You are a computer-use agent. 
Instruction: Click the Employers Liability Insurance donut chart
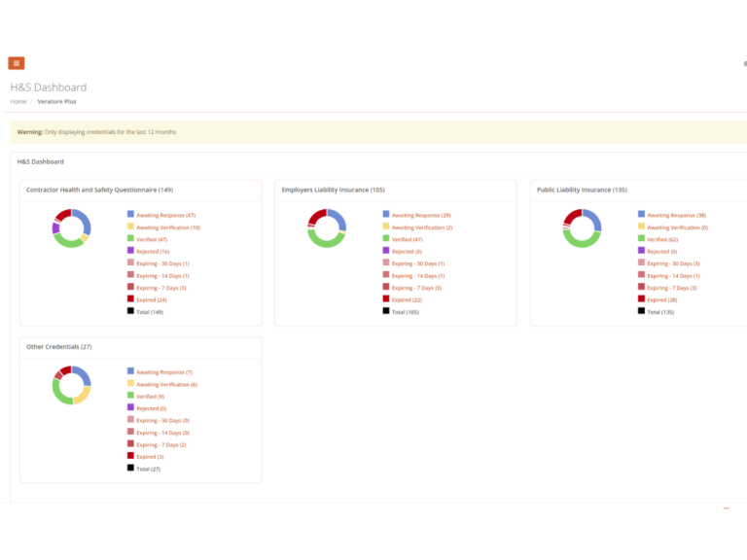click(x=327, y=228)
